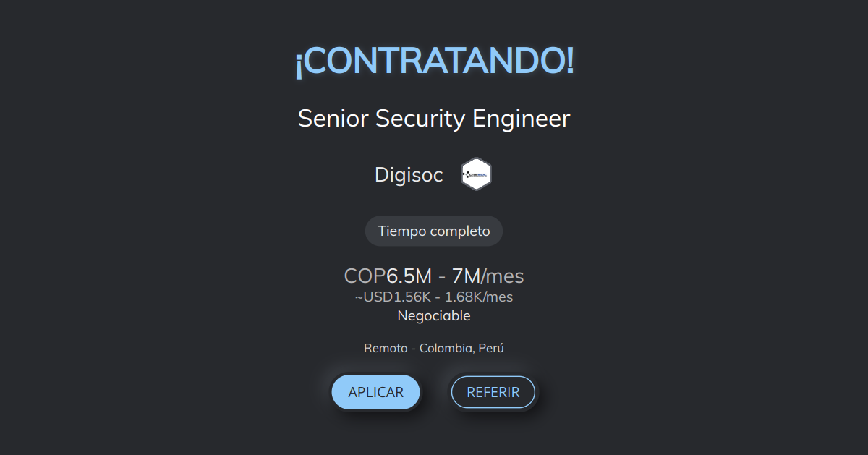Click the REFERIR button to refer someone
Image resolution: width=868 pixels, height=455 pixels.
point(493,391)
